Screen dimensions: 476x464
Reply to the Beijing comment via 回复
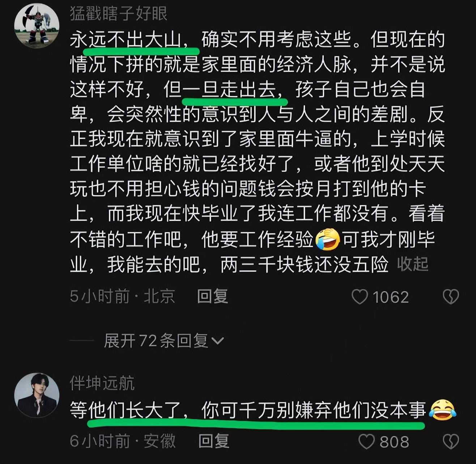click(212, 296)
